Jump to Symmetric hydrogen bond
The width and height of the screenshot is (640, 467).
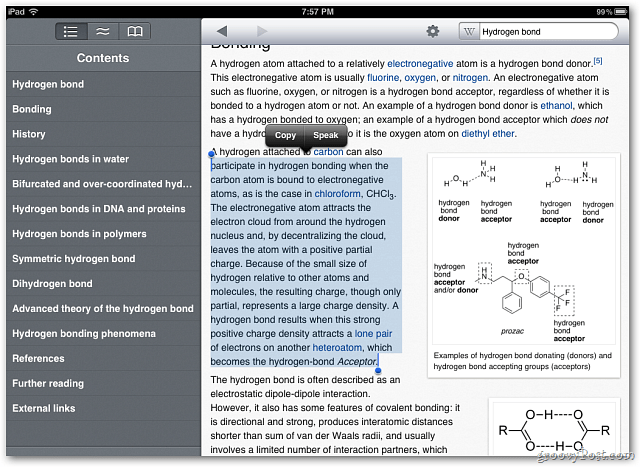pos(103,258)
